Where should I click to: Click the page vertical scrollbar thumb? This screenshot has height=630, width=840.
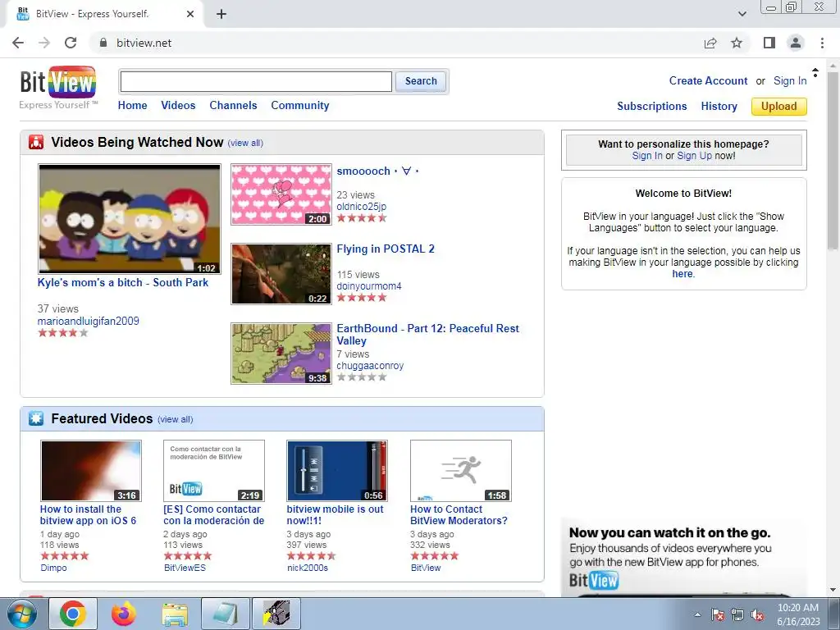click(x=833, y=161)
